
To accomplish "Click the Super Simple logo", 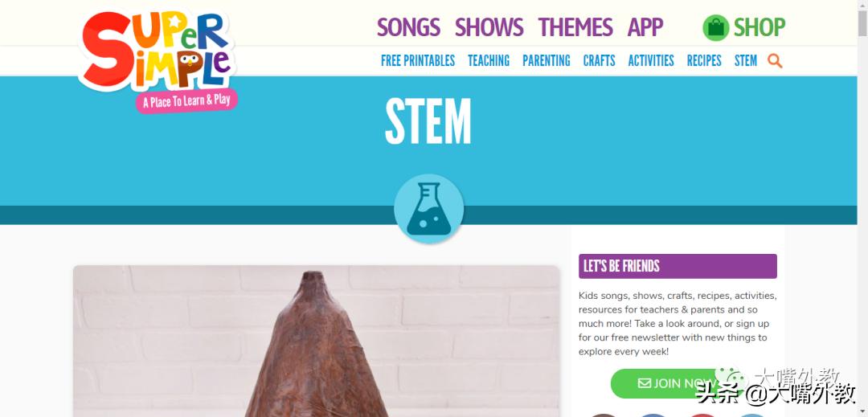I will [158, 59].
